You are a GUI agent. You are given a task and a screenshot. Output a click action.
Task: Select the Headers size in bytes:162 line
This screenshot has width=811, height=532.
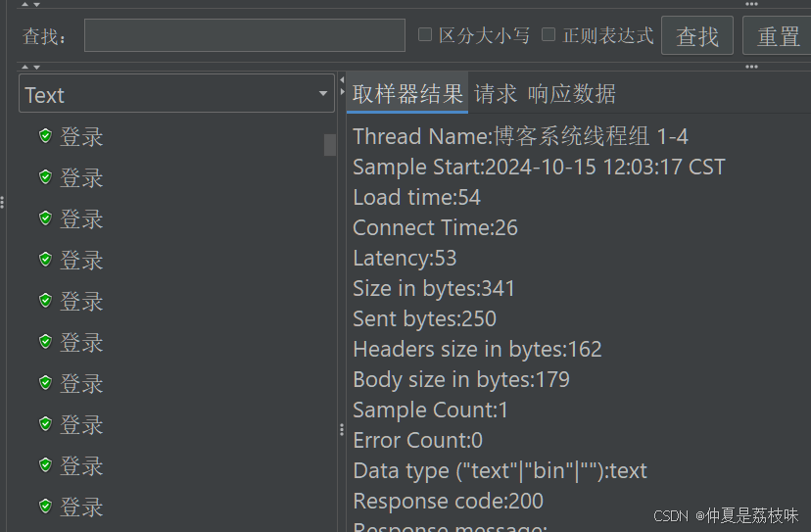477,350
